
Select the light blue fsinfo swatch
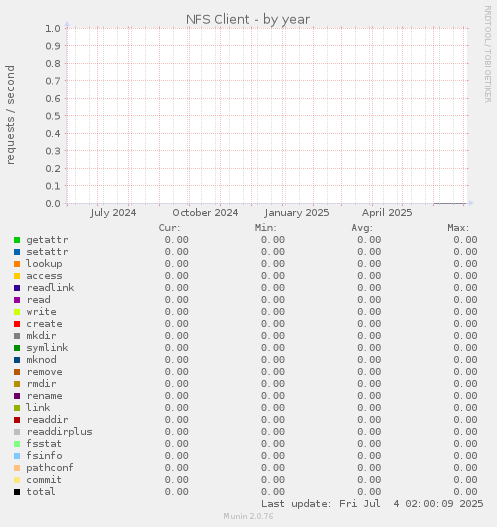(x=17, y=456)
